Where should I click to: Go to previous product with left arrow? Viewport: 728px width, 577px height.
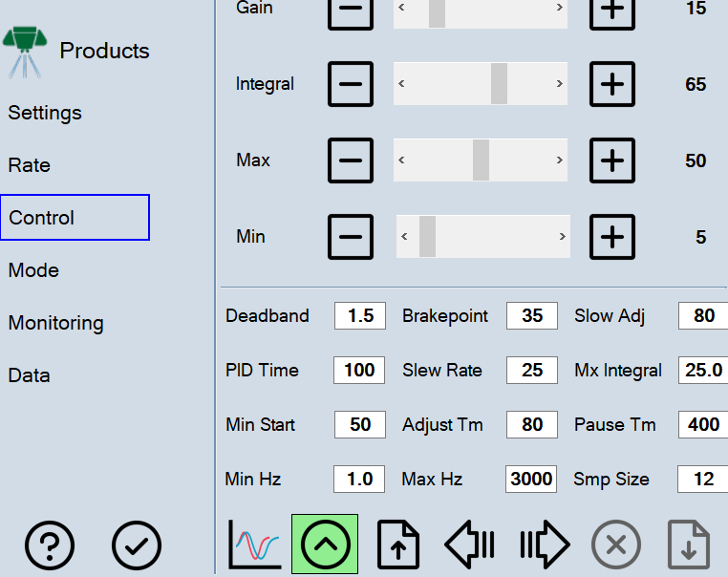pos(470,545)
